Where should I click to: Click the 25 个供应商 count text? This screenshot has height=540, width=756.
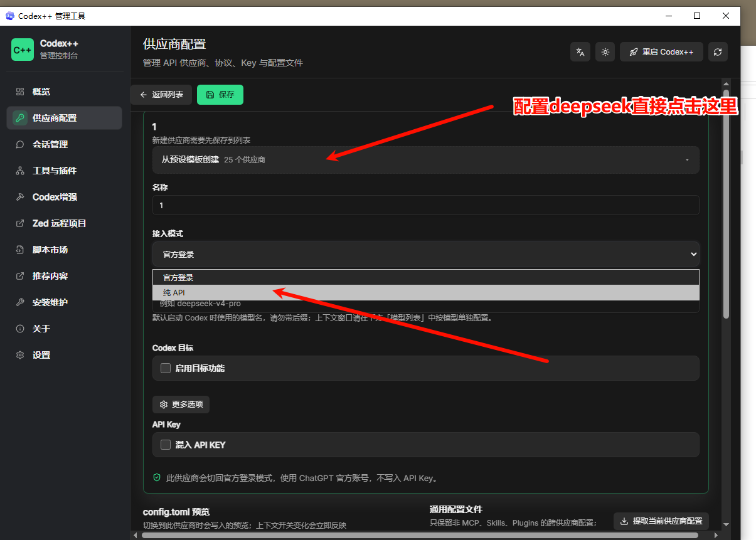pos(245,160)
